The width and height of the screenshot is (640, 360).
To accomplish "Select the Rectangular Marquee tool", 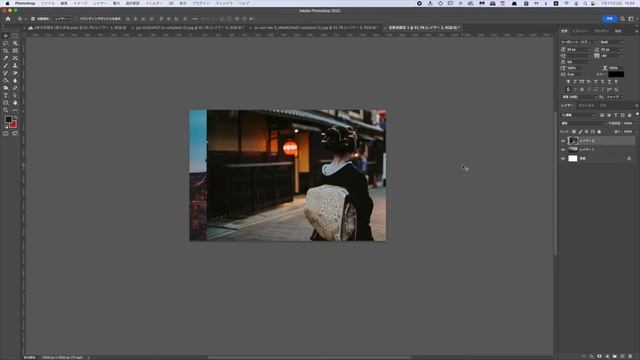I will pos(15,36).
